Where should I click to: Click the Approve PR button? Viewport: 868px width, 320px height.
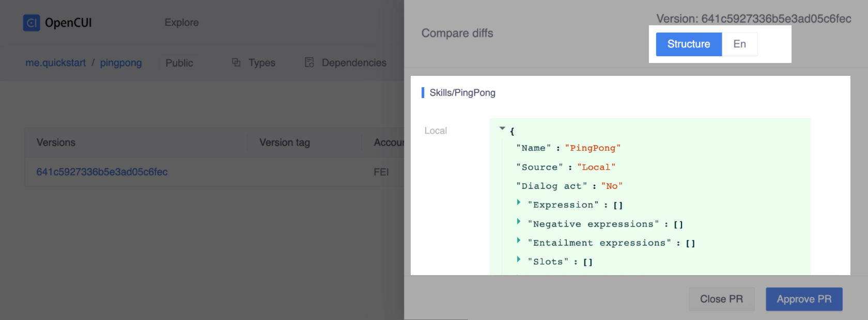pos(804,299)
